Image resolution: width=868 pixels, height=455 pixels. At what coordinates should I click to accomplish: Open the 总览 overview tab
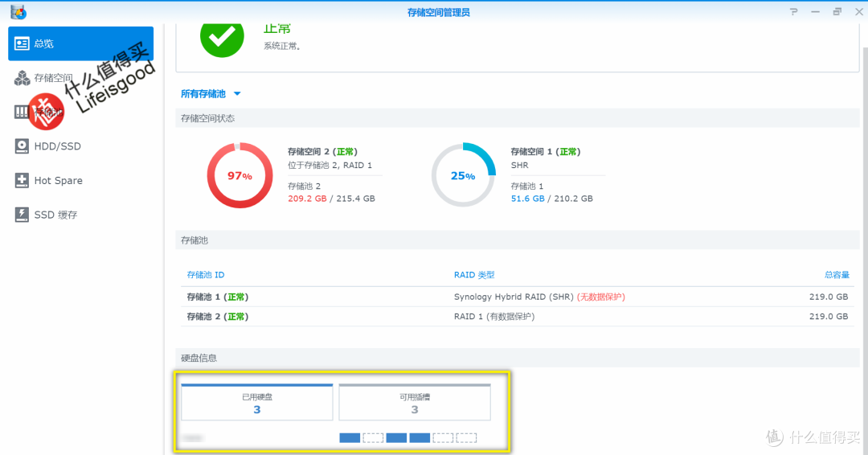tap(81, 43)
